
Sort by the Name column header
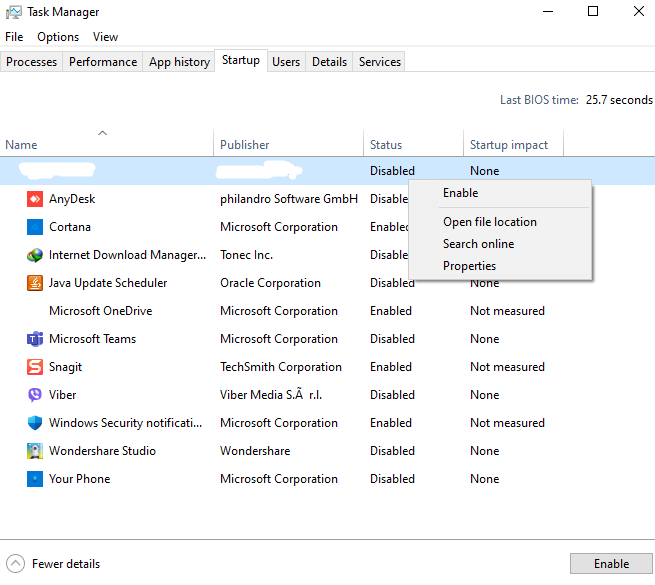(x=107, y=143)
